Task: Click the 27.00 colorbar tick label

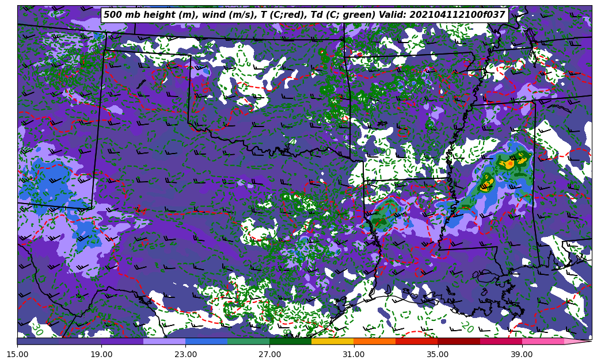Action: pyautogui.click(x=269, y=354)
